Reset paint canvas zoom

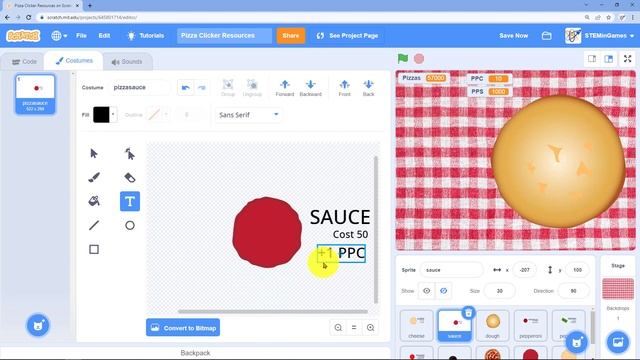point(354,327)
